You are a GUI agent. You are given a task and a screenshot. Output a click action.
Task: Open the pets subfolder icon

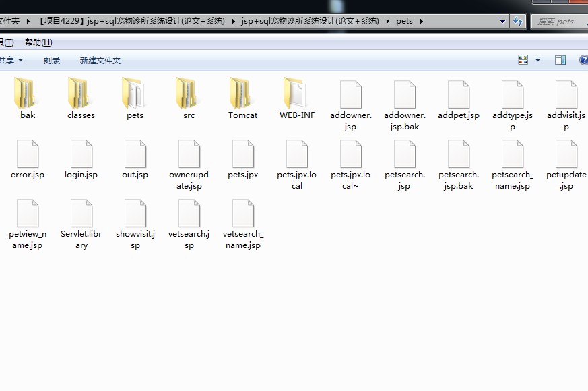pos(133,93)
